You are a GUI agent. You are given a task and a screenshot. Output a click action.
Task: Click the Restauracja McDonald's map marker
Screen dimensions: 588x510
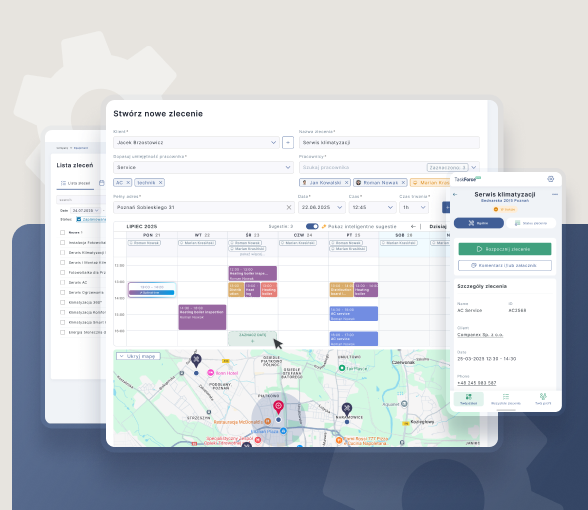(267, 422)
